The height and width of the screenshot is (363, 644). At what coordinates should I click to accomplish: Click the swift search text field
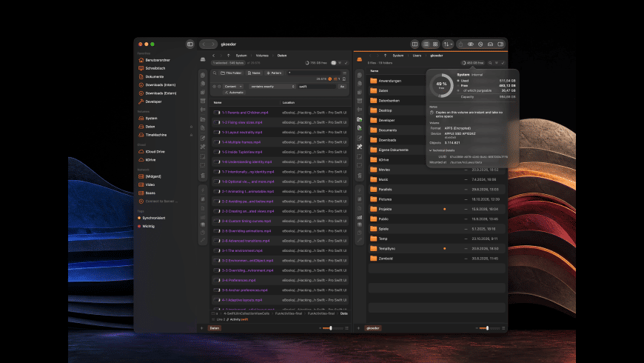pos(317,87)
